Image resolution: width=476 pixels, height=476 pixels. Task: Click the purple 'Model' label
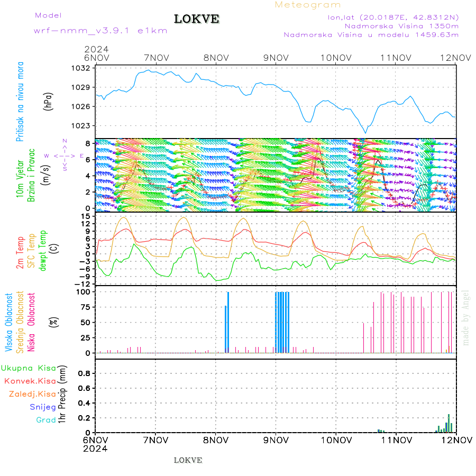[48, 15]
